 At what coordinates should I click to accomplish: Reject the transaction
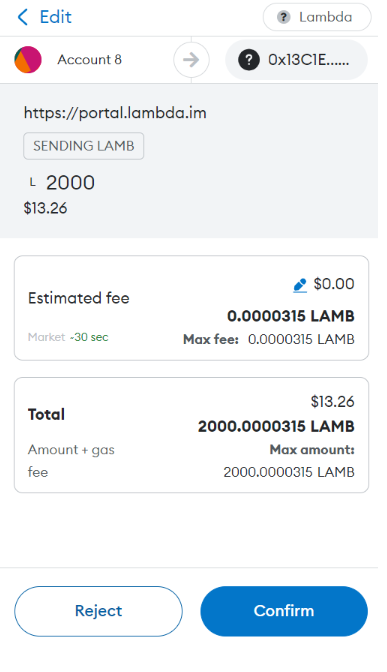[x=98, y=611]
